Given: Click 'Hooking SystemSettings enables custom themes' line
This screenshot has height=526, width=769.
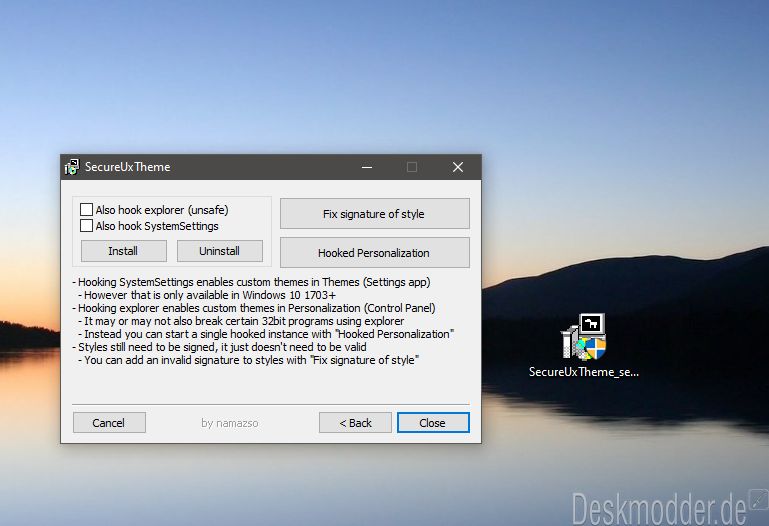Looking at the screenshot, I should point(252,282).
